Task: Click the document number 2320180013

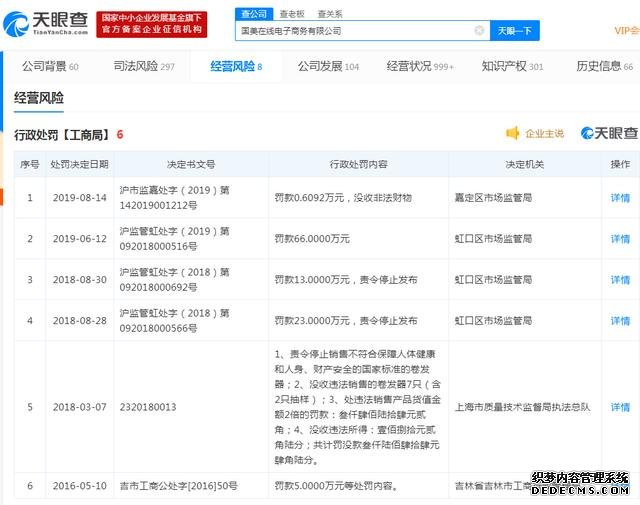Action: click(x=148, y=407)
